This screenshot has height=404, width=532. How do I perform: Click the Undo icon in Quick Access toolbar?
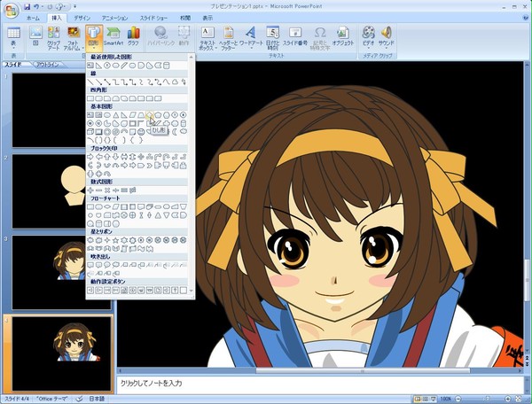click(x=36, y=6)
